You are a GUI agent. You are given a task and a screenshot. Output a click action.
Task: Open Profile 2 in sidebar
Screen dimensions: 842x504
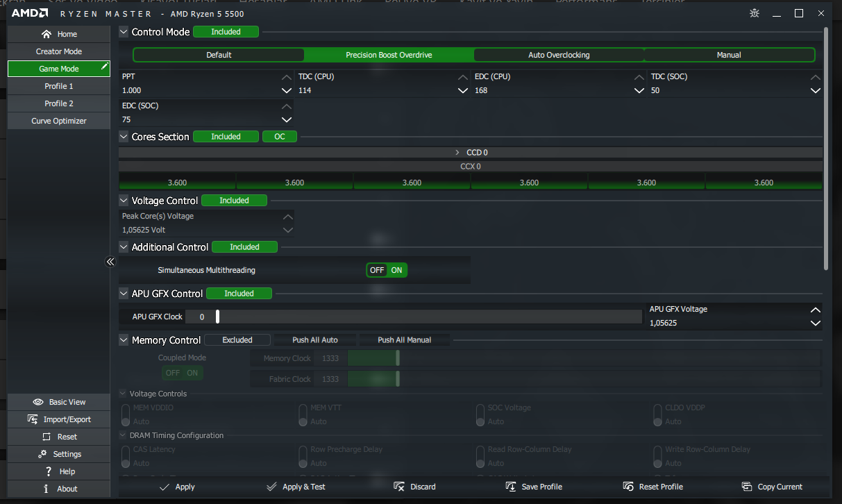pyautogui.click(x=59, y=103)
